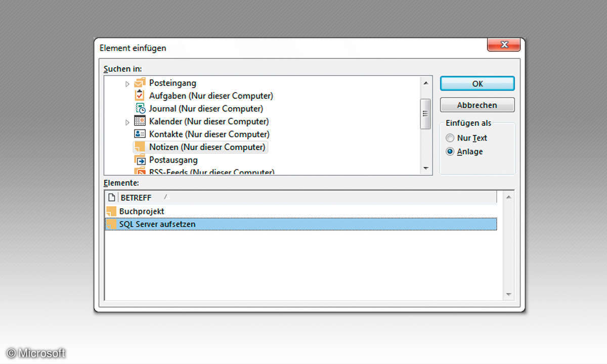Click the Notizen yellow note icon
The height and width of the screenshot is (364, 607).
(x=140, y=147)
